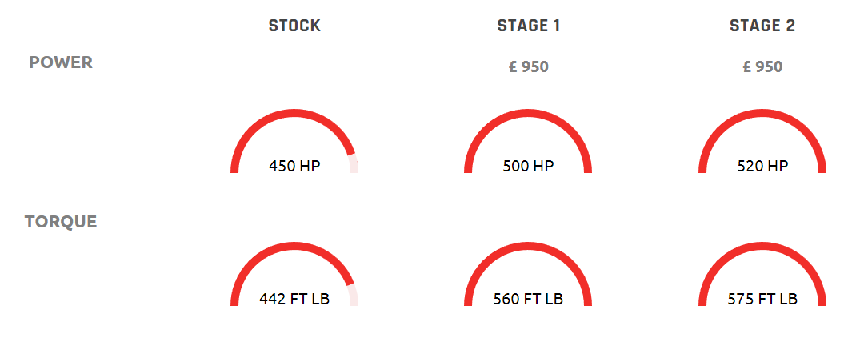Click the stock power gauge arc

pyautogui.click(x=294, y=113)
